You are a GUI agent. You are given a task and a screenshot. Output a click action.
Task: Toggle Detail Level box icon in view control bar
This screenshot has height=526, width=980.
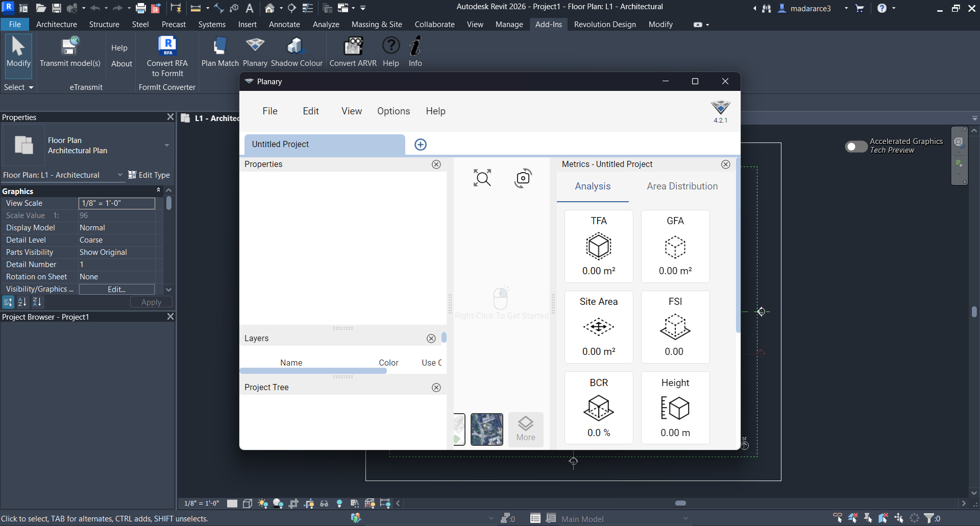tap(232, 504)
